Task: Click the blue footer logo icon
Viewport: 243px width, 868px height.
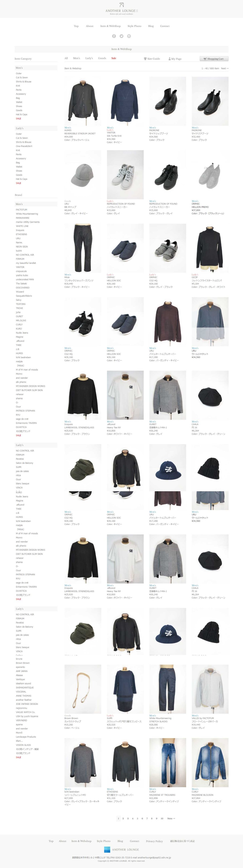Action: 107,850
